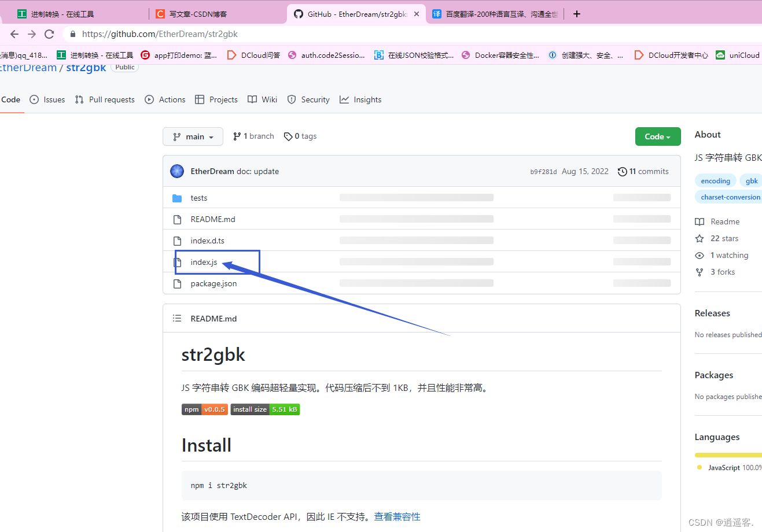
Task: Open commit hash b9f281d
Action: [x=543, y=172]
